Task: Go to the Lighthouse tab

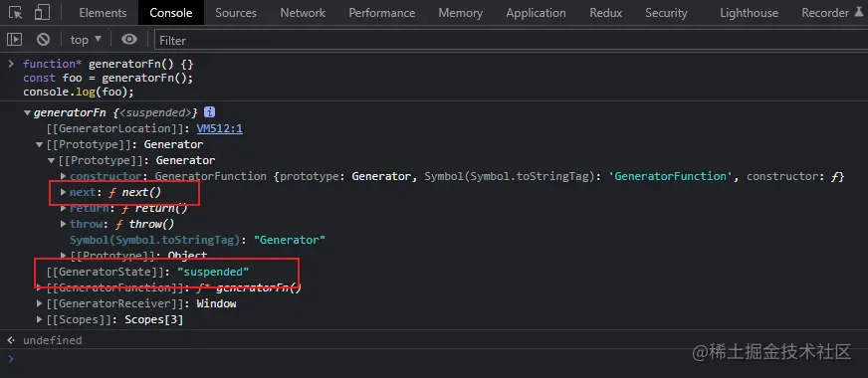Action: pos(749,12)
